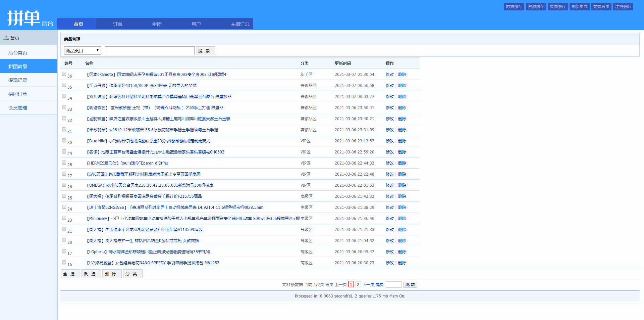The height and width of the screenshot is (320, 644).
Task: Check the checkbox for item 30 Blue Nile
Action: tap(64, 140)
